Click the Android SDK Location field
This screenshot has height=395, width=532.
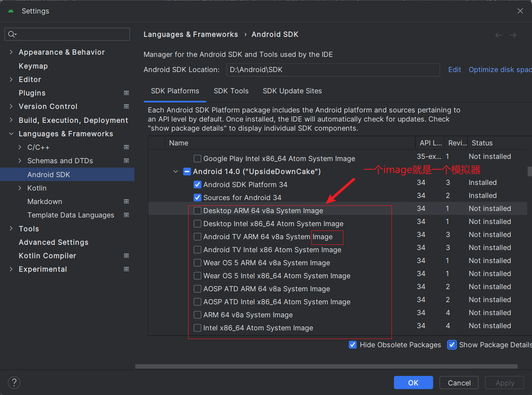coord(333,69)
